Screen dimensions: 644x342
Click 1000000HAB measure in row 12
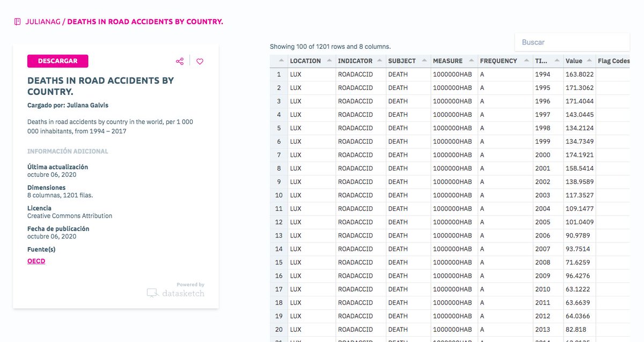(x=454, y=222)
